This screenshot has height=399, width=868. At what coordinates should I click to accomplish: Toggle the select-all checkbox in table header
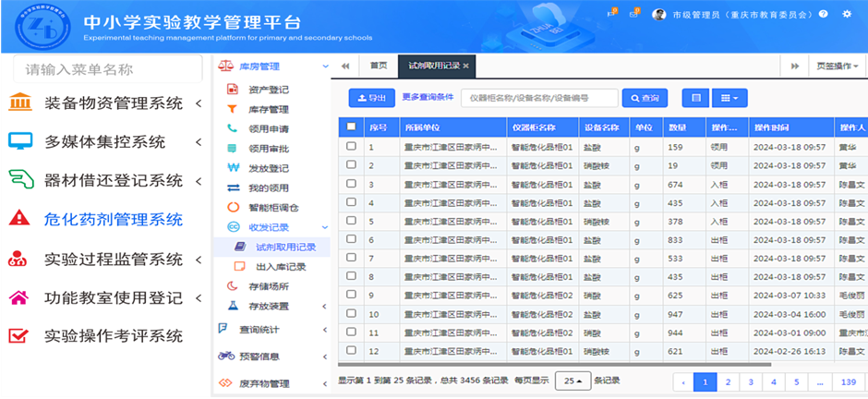(350, 127)
